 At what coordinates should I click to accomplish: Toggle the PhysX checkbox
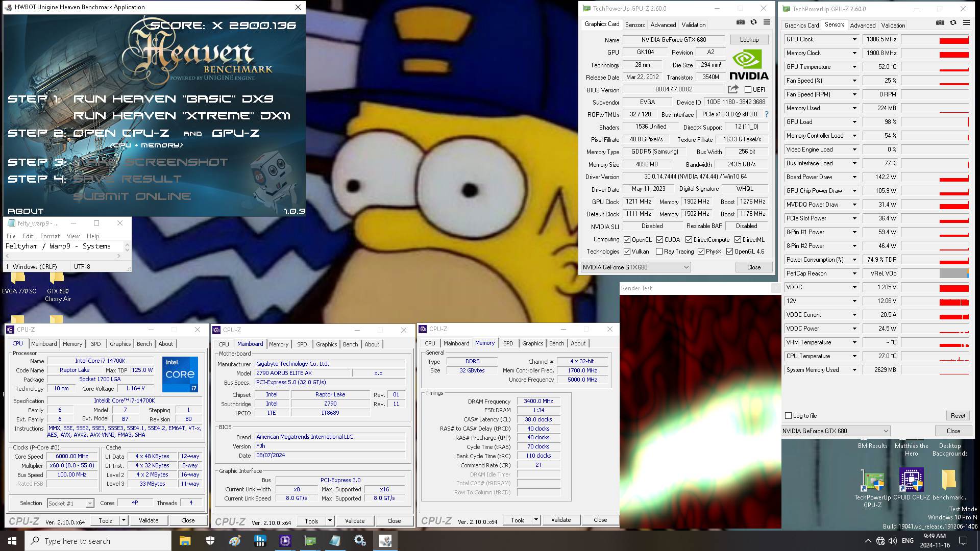(x=701, y=252)
